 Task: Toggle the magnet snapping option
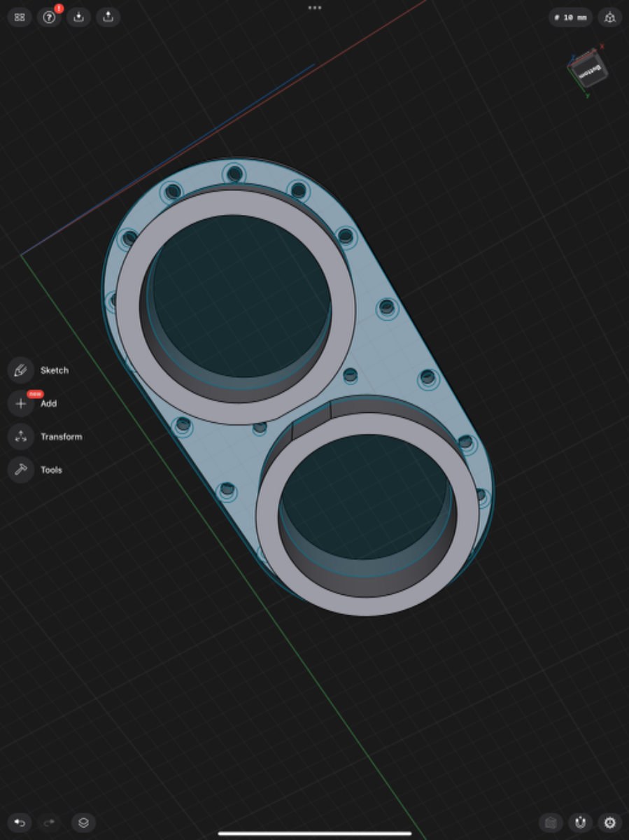(580, 822)
